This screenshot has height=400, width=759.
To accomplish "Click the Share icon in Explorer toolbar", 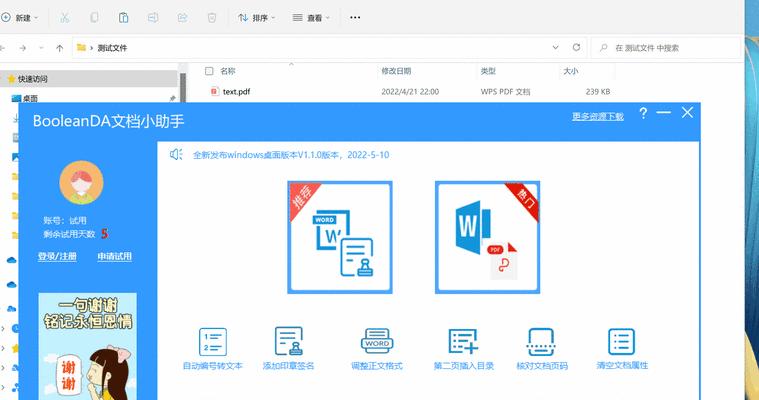I will [x=182, y=18].
